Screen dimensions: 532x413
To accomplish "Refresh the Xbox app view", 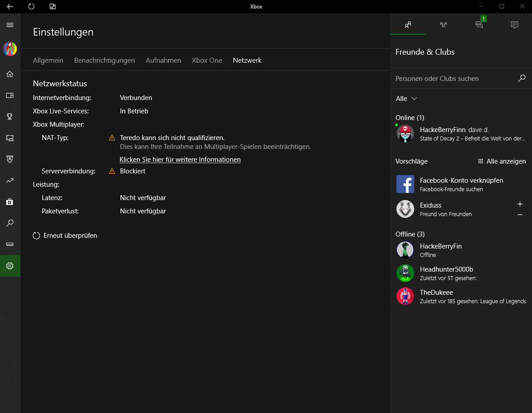I will point(31,7).
